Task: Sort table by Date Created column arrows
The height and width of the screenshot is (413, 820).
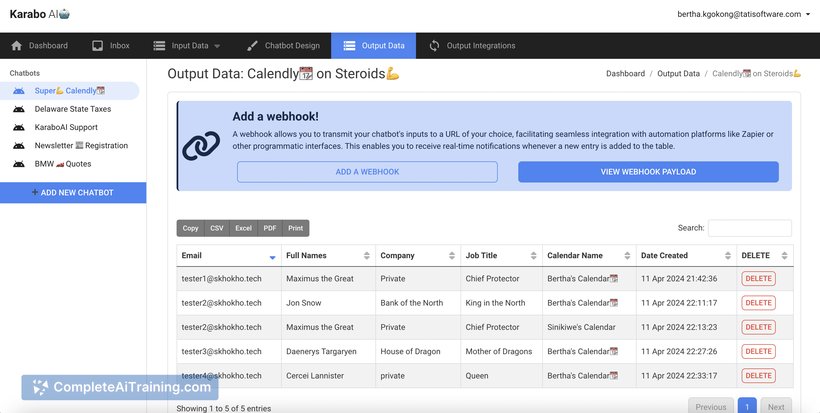Action: pyautogui.click(x=727, y=256)
